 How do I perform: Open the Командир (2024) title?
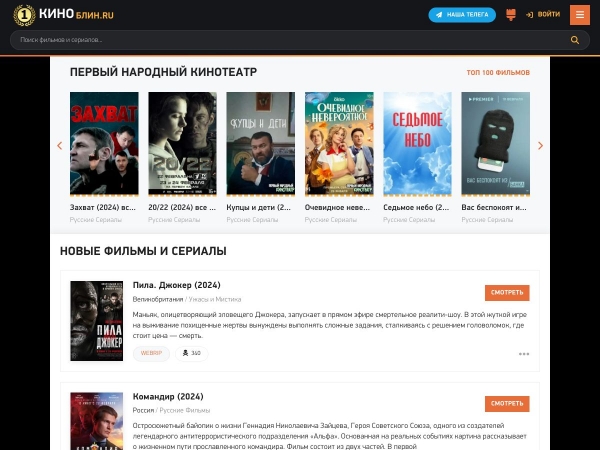click(x=168, y=396)
